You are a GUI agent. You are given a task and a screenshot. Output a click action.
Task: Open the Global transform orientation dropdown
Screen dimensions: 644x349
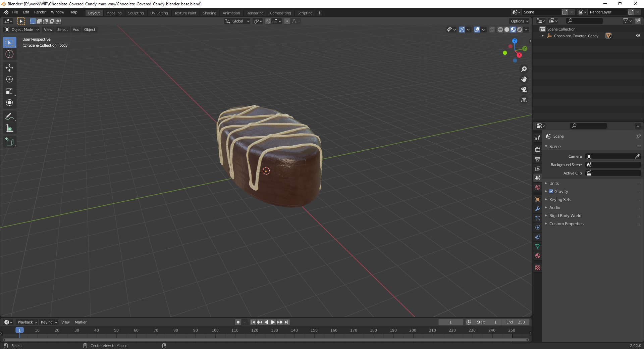237,21
